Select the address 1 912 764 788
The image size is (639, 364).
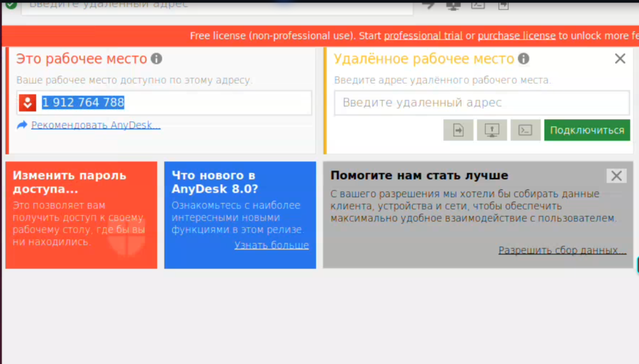pos(83,103)
